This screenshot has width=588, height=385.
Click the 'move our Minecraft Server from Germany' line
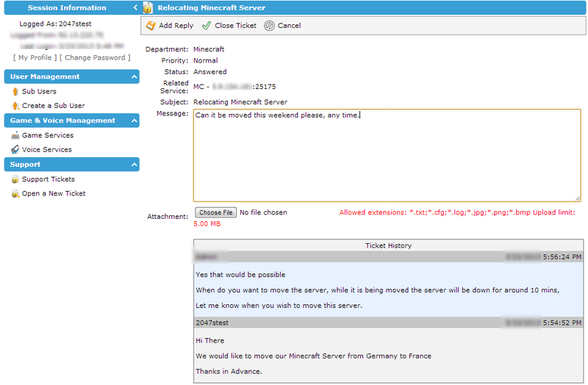(x=314, y=356)
